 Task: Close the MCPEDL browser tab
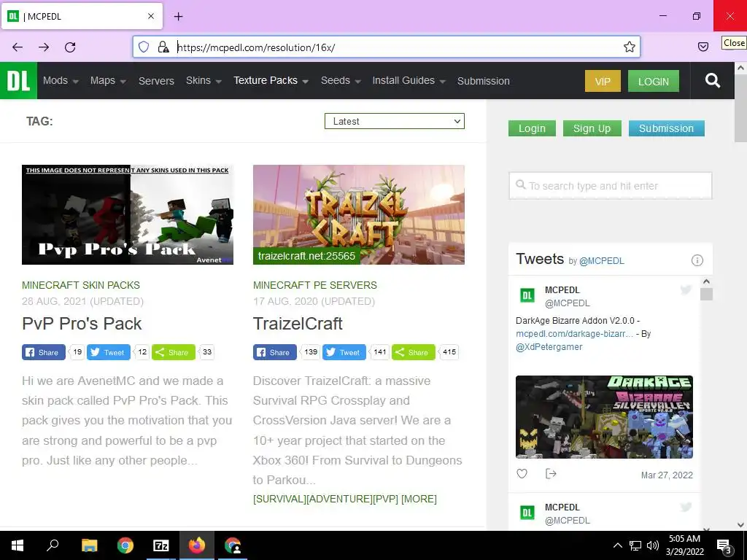150,16
